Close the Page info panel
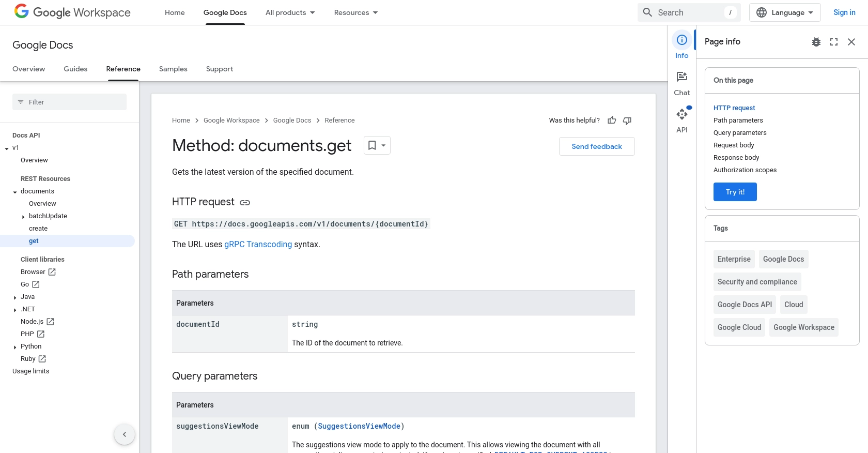868x453 pixels. click(x=851, y=42)
